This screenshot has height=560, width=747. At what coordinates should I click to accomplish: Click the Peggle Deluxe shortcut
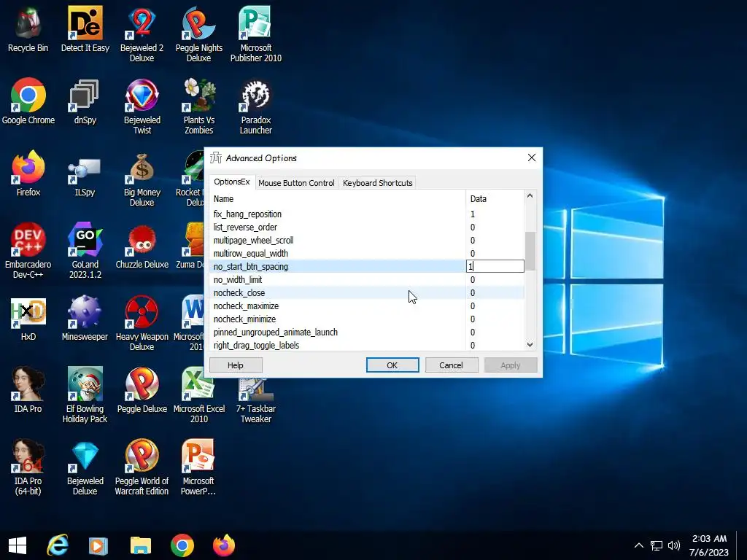[x=142, y=391]
